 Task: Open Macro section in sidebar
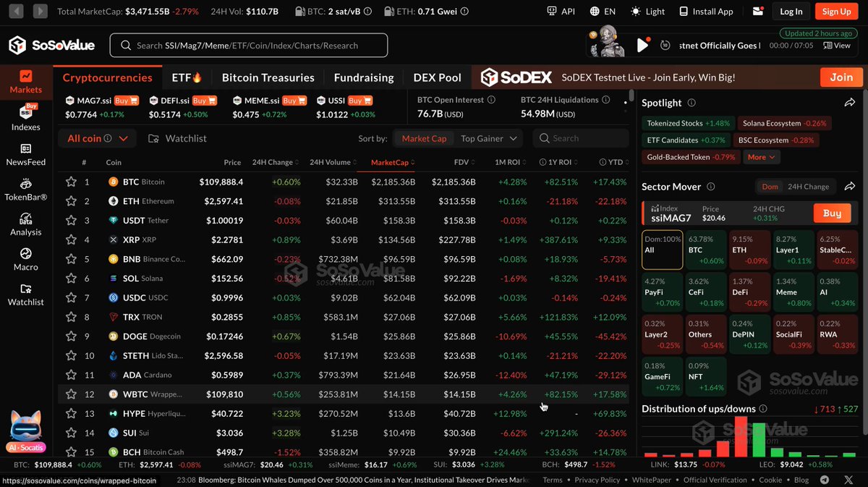[x=26, y=260]
